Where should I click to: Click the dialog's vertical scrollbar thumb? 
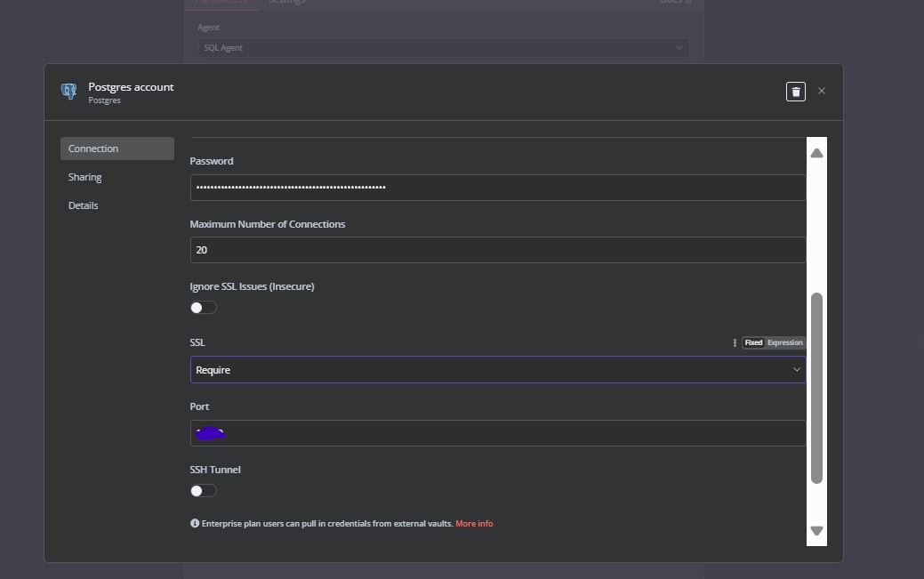(x=816, y=388)
